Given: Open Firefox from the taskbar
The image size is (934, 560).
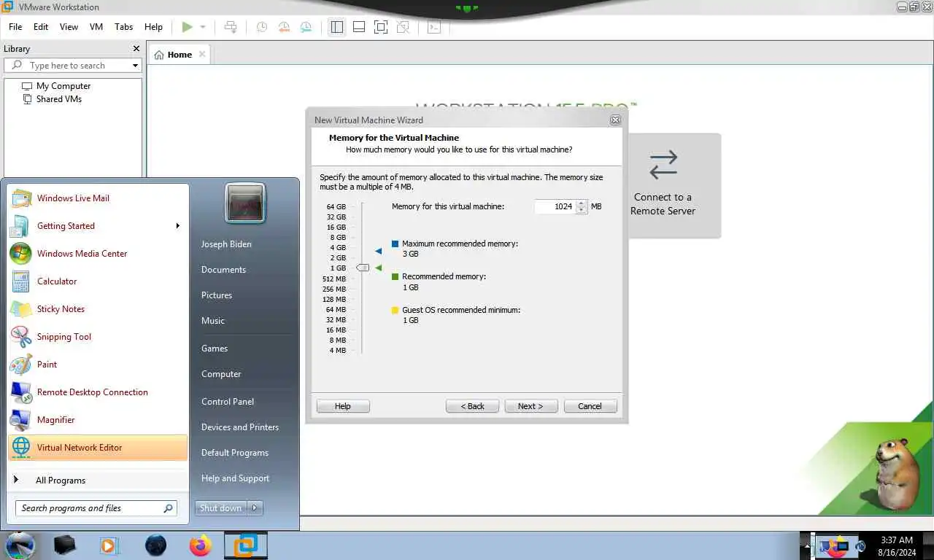Looking at the screenshot, I should 200,545.
